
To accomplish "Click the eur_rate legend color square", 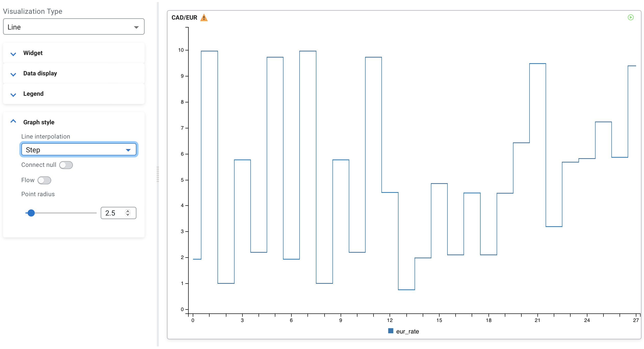I will coord(390,331).
